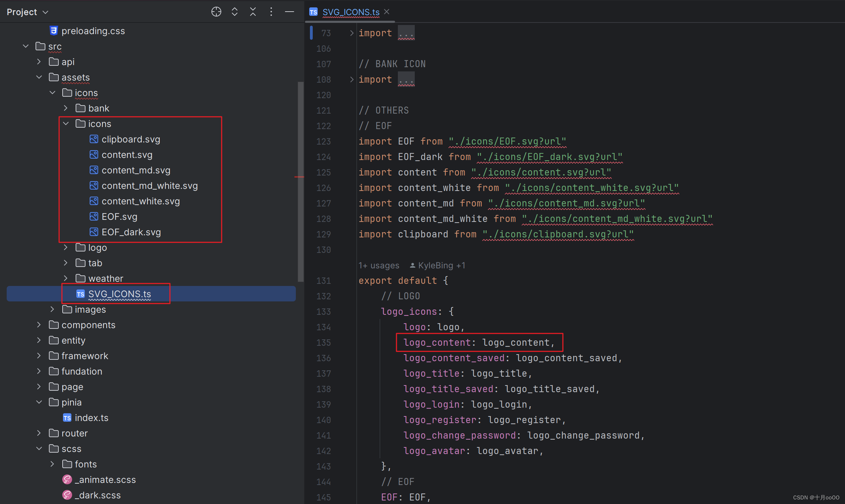This screenshot has height=504, width=845.
Task: Select the EOF_dark.svg file
Action: [x=131, y=232]
